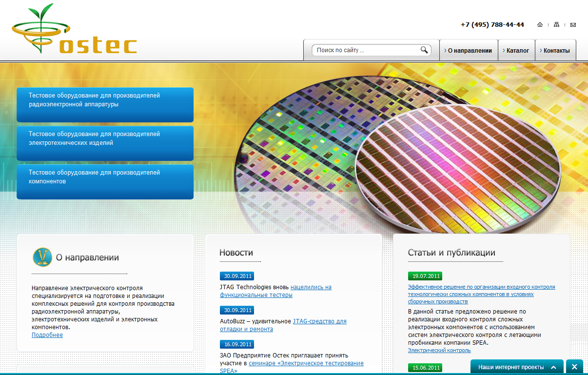588x375 pixels.
Task: Open семинаре «Электрическое тестирование SPEA» link
Action: 292,367
